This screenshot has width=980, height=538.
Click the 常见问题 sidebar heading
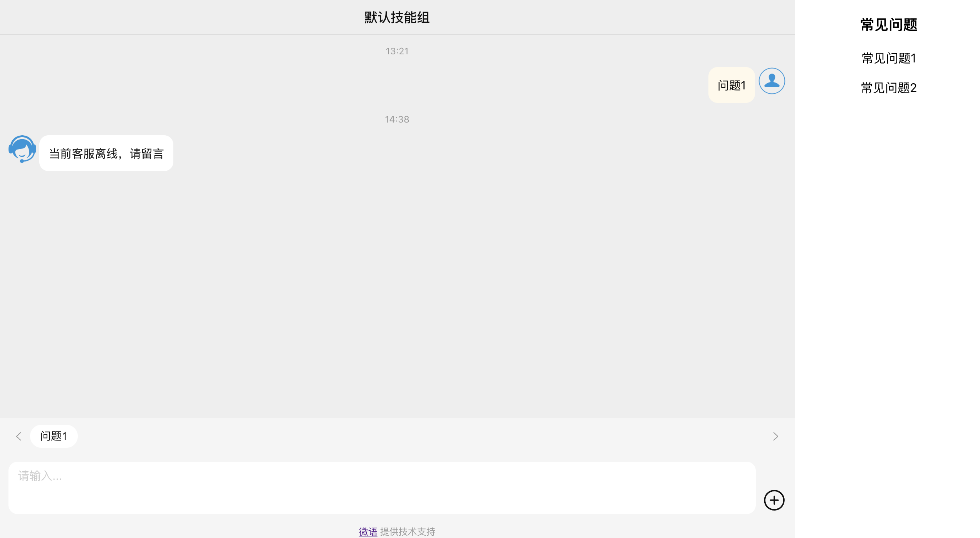coord(889,25)
